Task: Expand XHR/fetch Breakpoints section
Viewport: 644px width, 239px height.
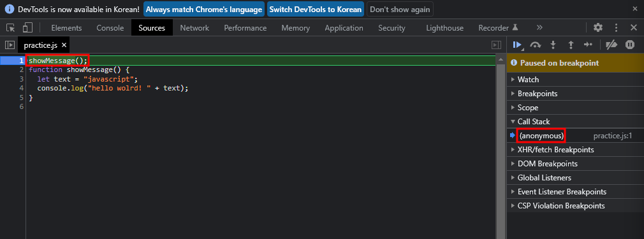Action: tap(575, 150)
